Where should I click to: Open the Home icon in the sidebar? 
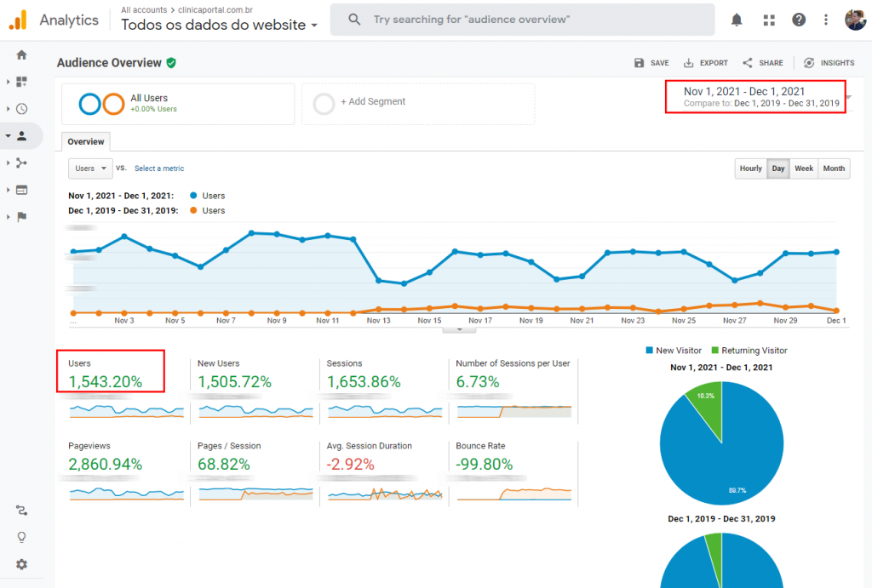point(22,54)
